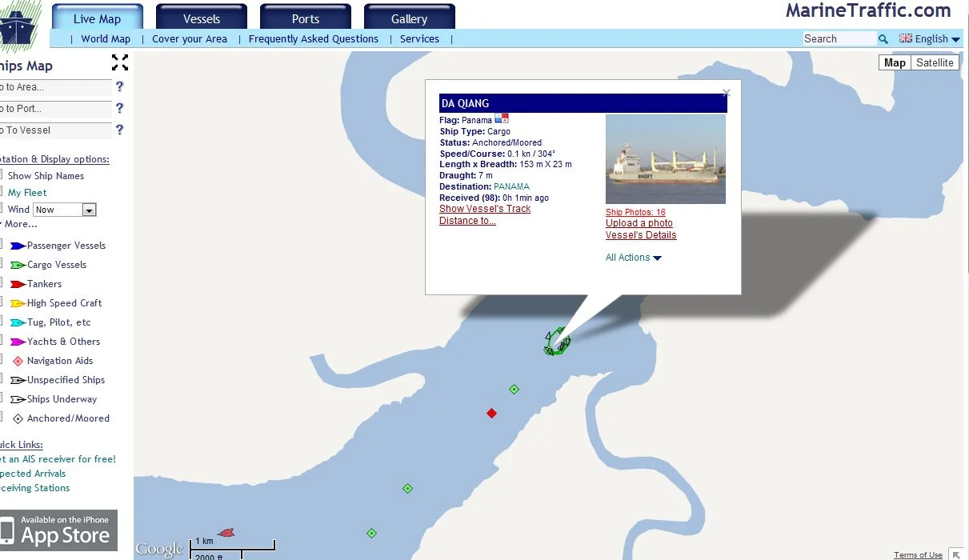Click the cyan Tug, Pilot icon
Image resolution: width=969 pixels, height=560 pixels.
coord(18,322)
